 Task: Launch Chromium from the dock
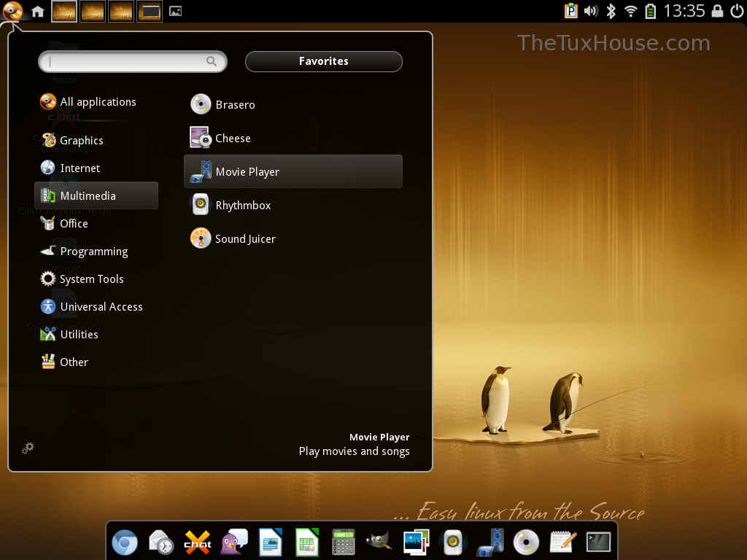(124, 542)
